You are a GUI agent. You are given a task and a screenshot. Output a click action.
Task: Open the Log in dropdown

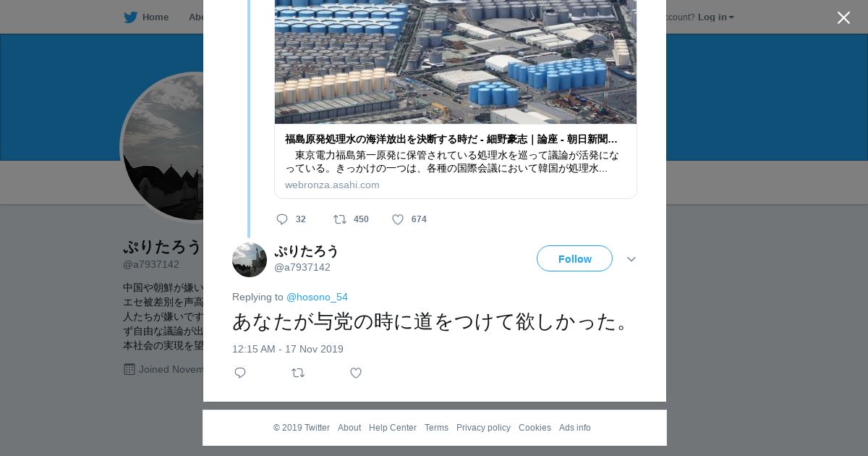coord(715,17)
